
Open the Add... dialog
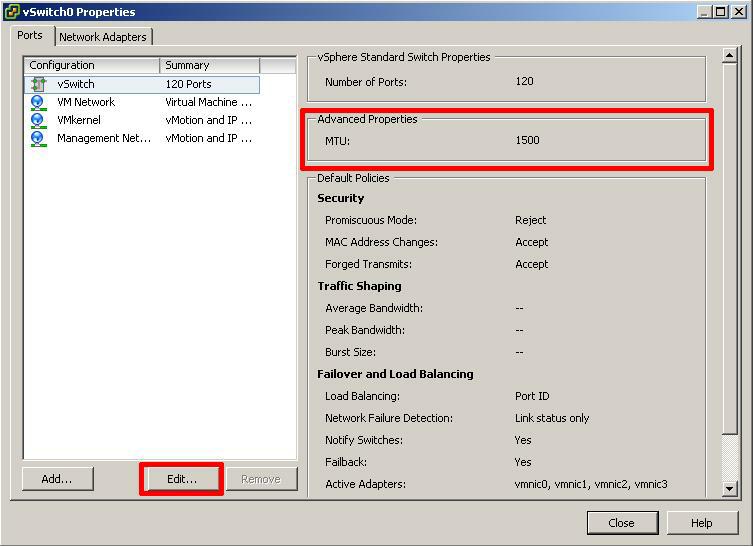pyautogui.click(x=57, y=479)
